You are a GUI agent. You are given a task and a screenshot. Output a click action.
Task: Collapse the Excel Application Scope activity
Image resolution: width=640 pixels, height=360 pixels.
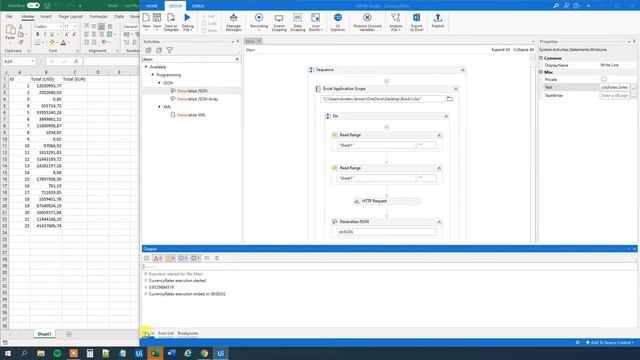pyautogui.click(x=456, y=89)
